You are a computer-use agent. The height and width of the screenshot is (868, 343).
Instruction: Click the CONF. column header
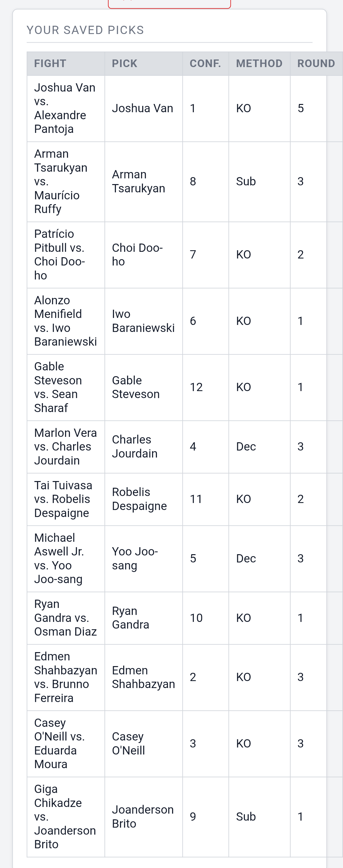[205, 63]
